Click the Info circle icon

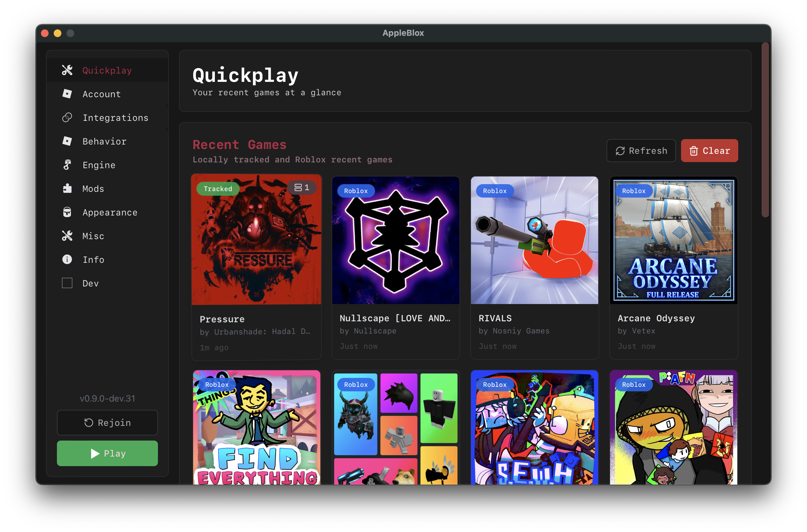click(67, 260)
